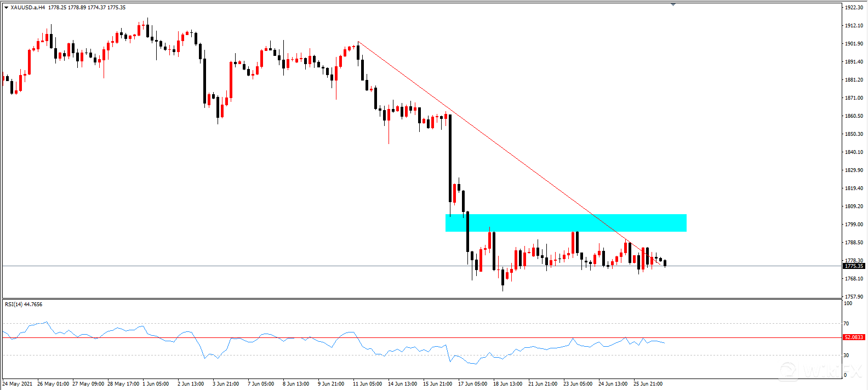This screenshot has width=868, height=390.
Task: Click the chart shift triangle marker at top
Action: tap(673, 4)
